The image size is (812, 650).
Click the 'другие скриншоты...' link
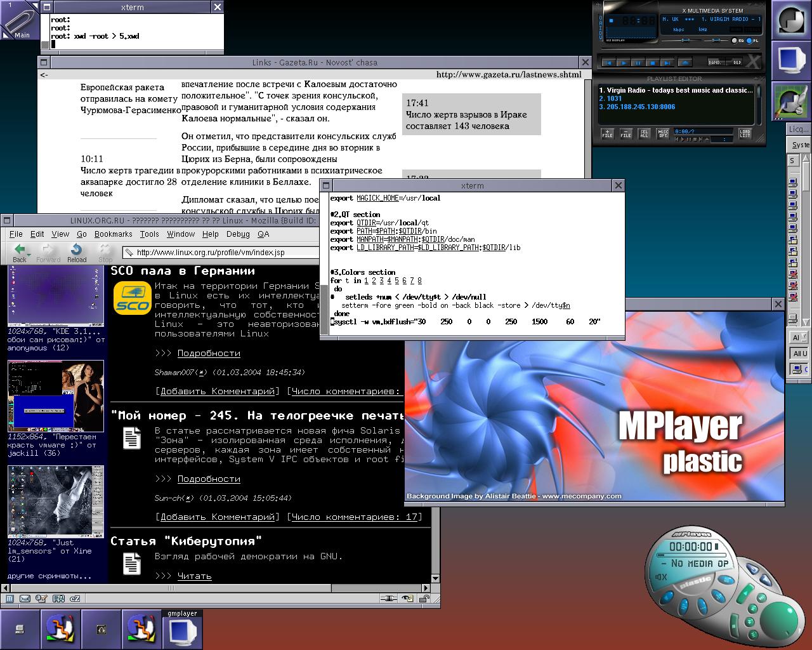[49, 576]
